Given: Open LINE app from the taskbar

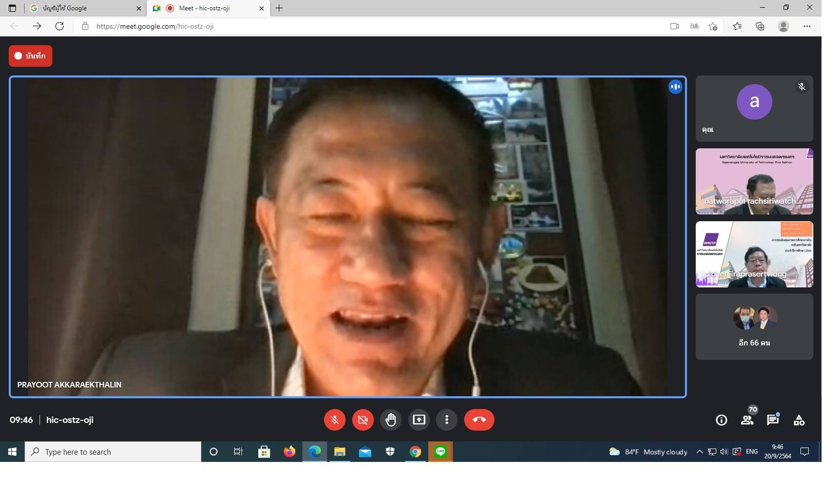Looking at the screenshot, I should (441, 452).
